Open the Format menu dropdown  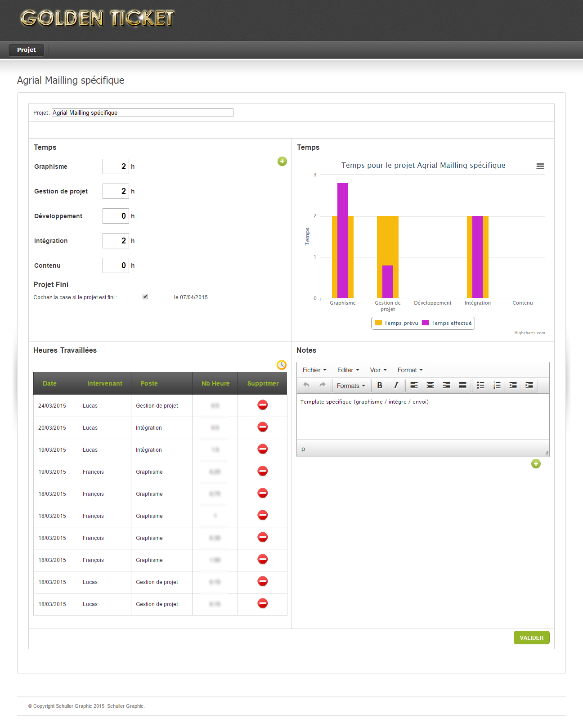(410, 370)
